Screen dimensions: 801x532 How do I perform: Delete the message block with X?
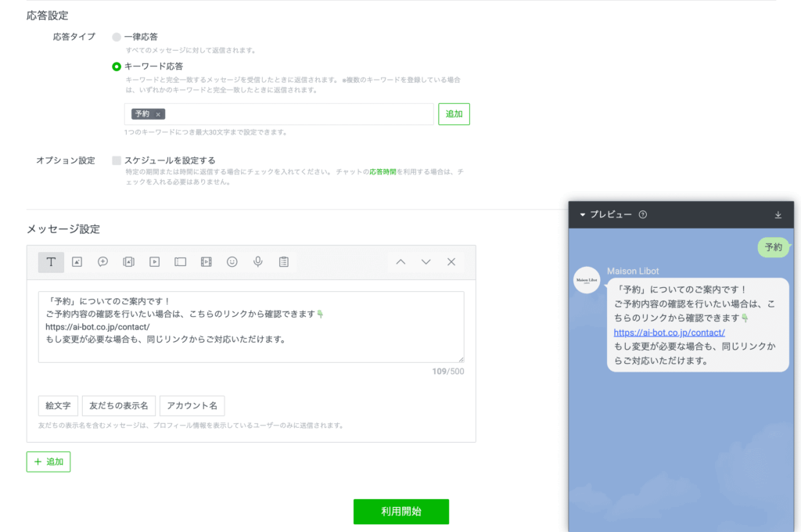[451, 262]
